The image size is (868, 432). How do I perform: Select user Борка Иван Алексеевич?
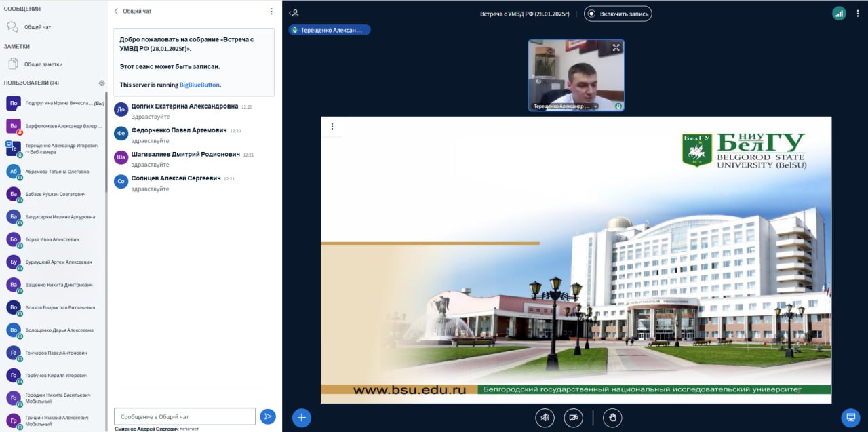54,239
